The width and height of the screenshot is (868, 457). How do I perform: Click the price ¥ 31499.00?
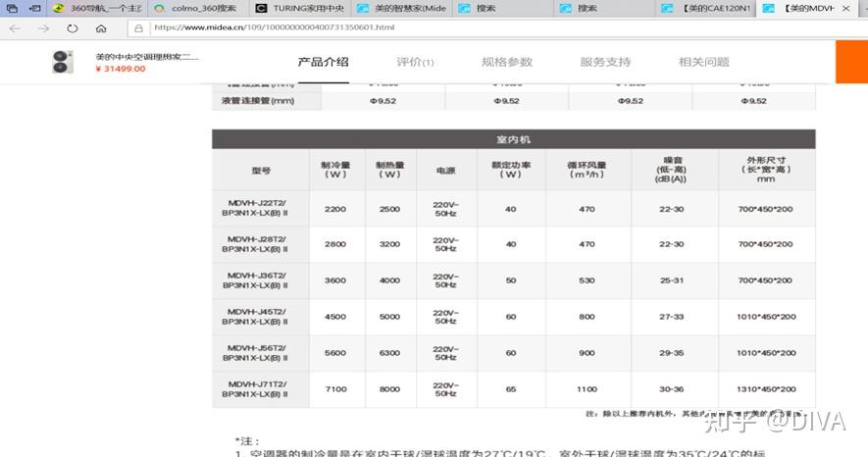click(x=121, y=70)
